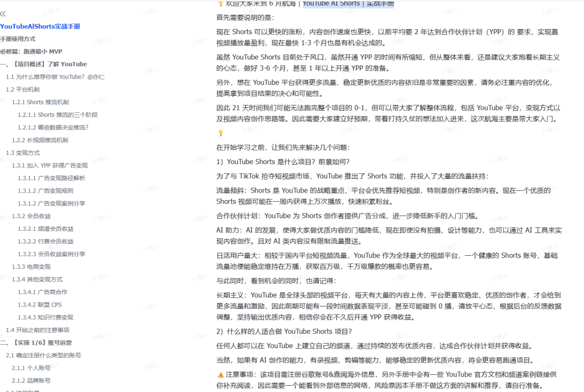
Task: Open 1.3.2.3 会员收益案例分享
Action: 51,254
